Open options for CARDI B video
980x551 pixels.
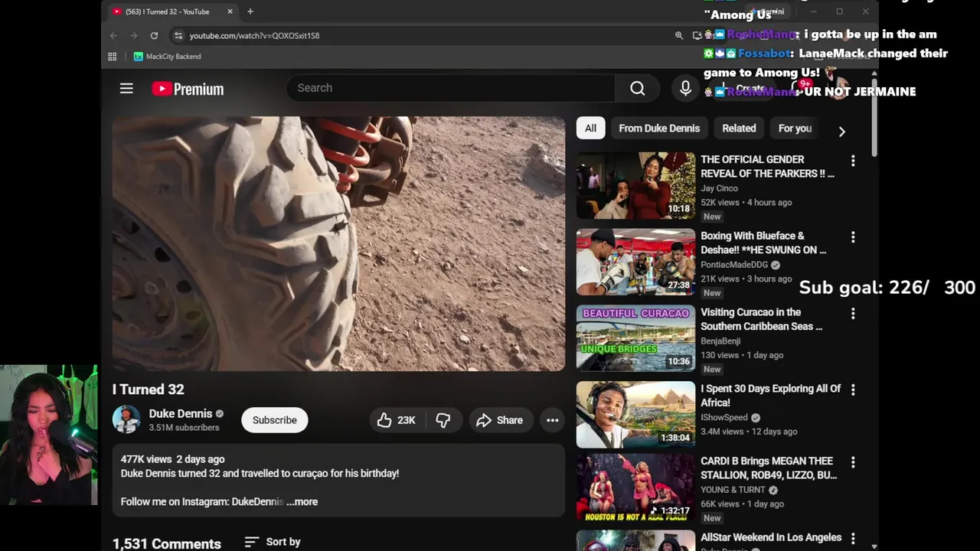coord(853,462)
